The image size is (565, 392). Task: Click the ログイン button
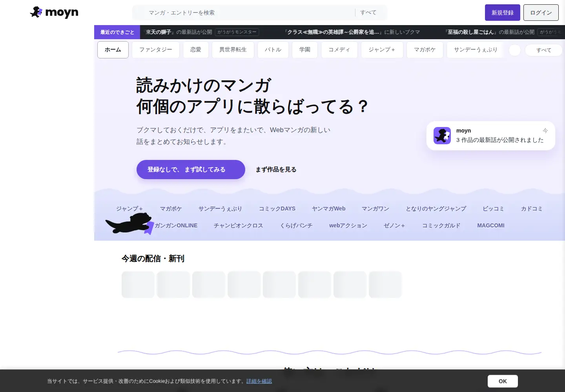(541, 13)
